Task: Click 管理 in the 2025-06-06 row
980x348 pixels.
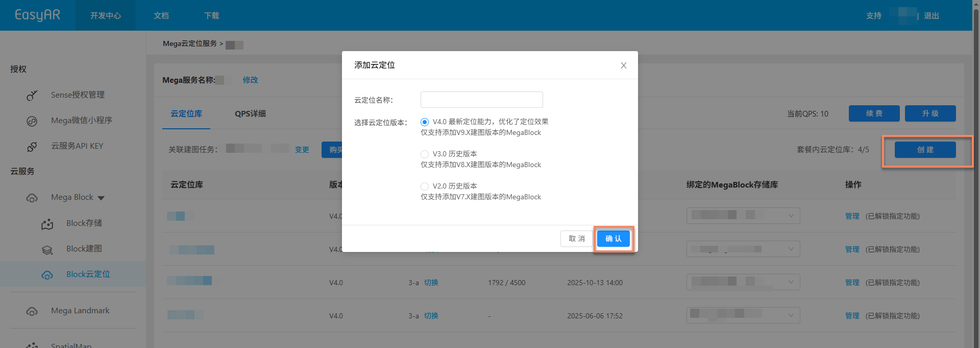Action: 852,316
